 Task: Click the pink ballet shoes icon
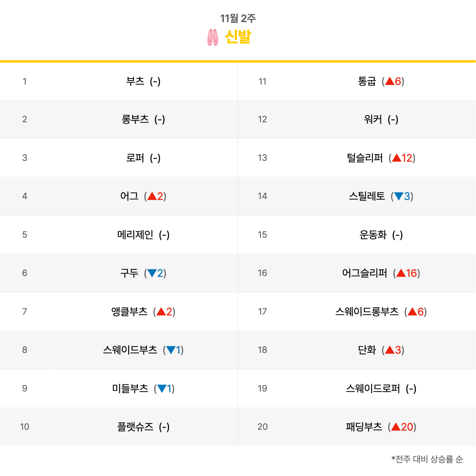pos(212,37)
